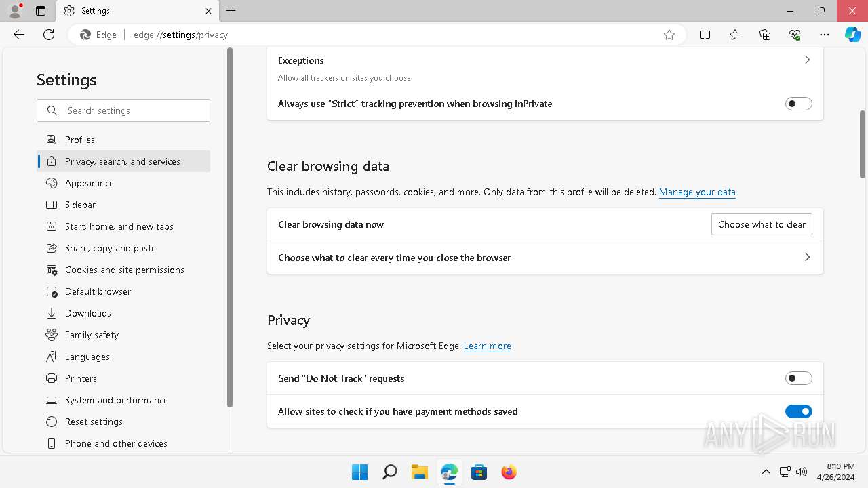Add this page to favorites star icon

click(x=669, y=35)
